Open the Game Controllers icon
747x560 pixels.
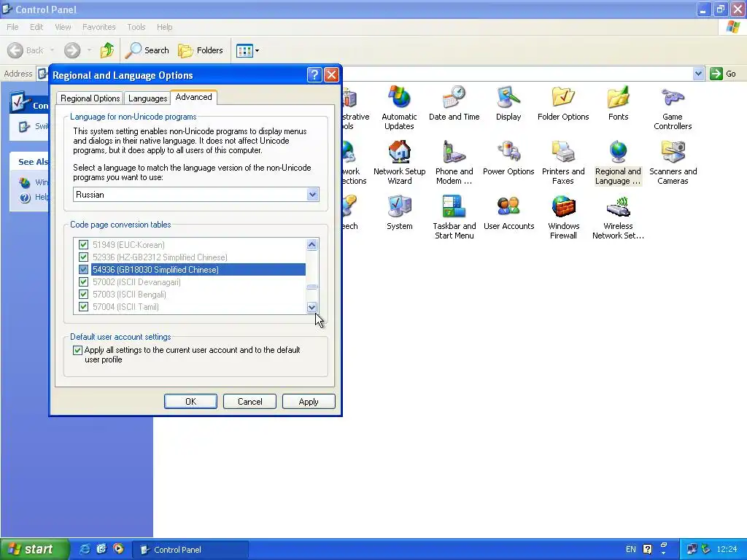pos(673,108)
